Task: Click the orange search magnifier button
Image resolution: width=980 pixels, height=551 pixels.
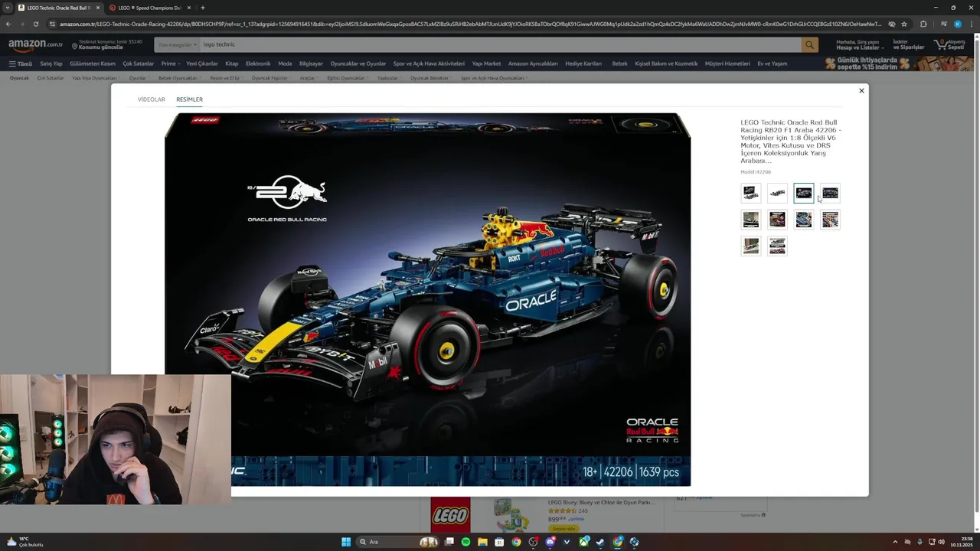Action: (x=809, y=45)
